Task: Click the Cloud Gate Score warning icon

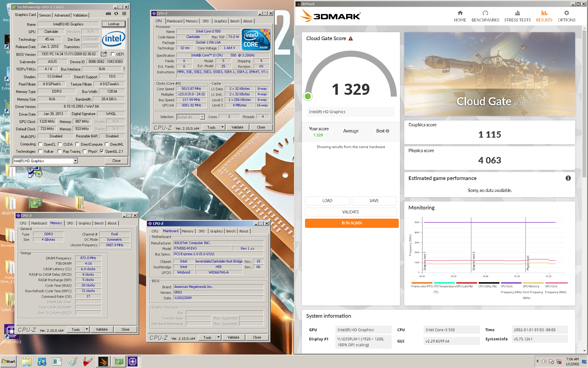Action: coord(351,39)
